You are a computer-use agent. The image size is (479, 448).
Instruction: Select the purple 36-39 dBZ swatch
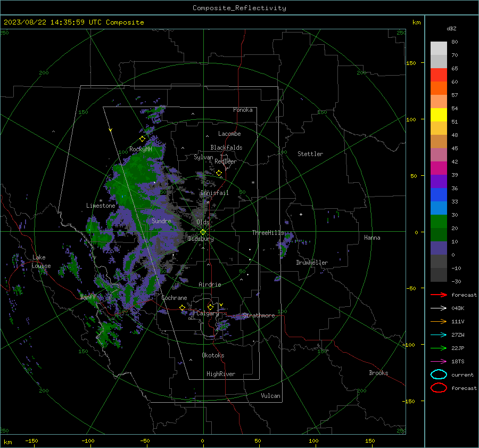coord(439,182)
